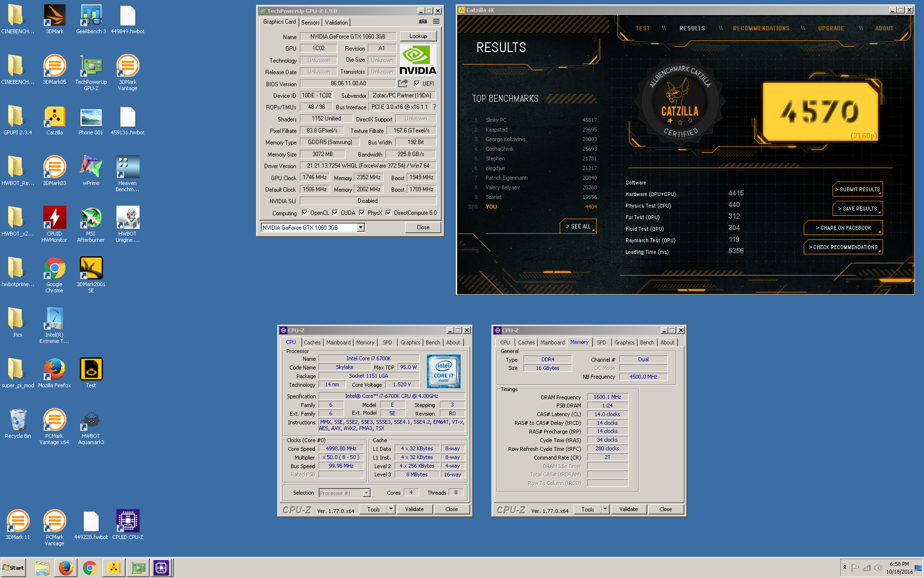Image resolution: width=924 pixels, height=578 pixels.
Task: Launch the HWBOT Aquamark3 shortcut
Action: click(91, 427)
